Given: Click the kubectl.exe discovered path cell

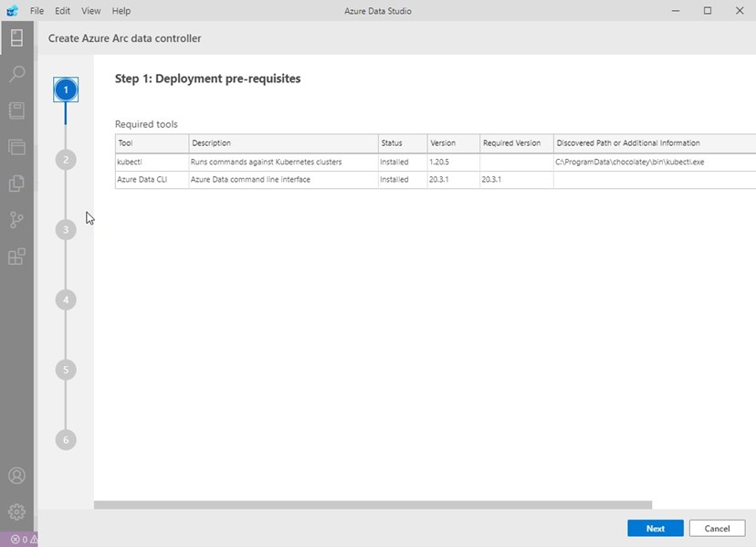Looking at the screenshot, I should click(655, 162).
